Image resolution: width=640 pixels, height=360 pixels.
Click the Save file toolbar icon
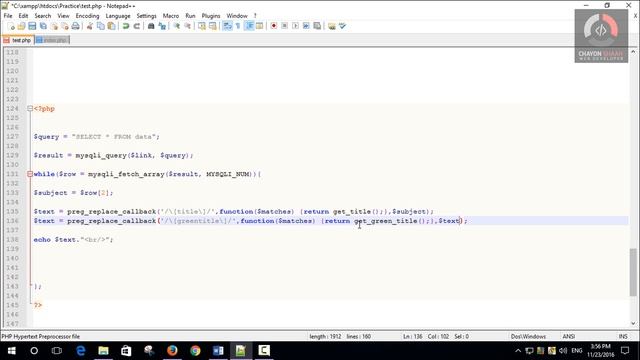(32, 26)
